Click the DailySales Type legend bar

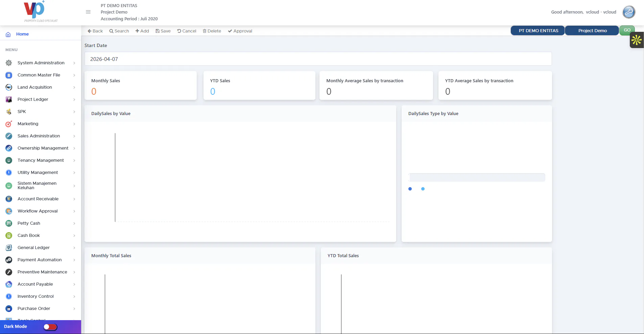tap(477, 177)
